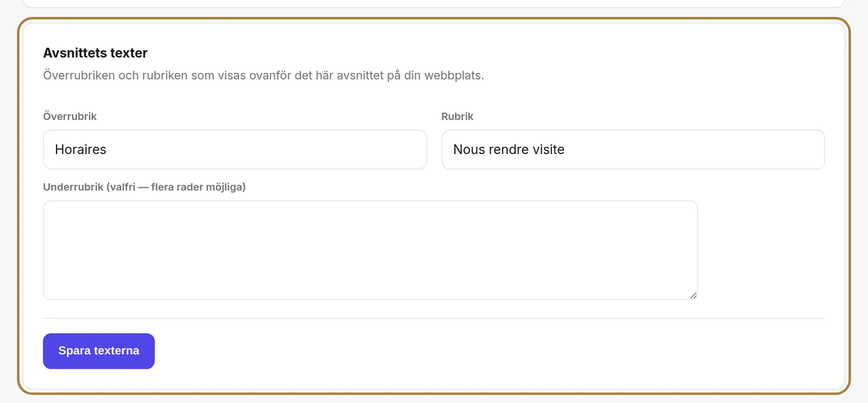
Task: Click inside the empty Underrubrik text area
Action: 370,250
